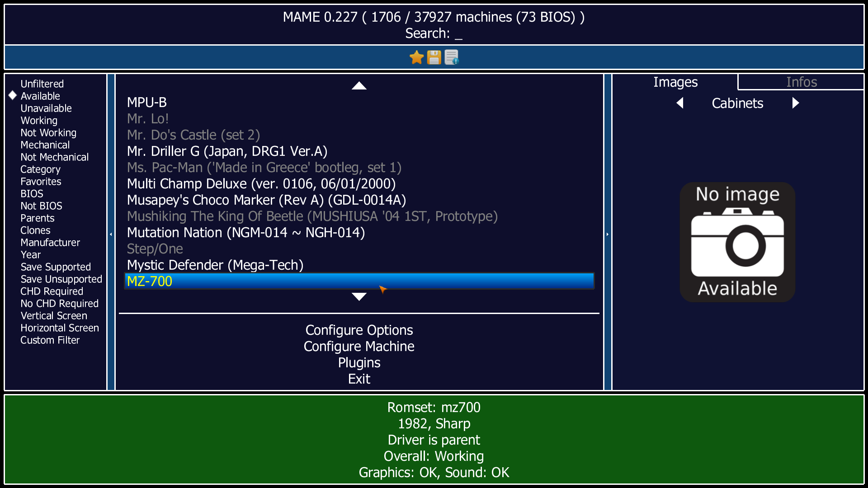Click the favorites star icon

click(x=416, y=57)
